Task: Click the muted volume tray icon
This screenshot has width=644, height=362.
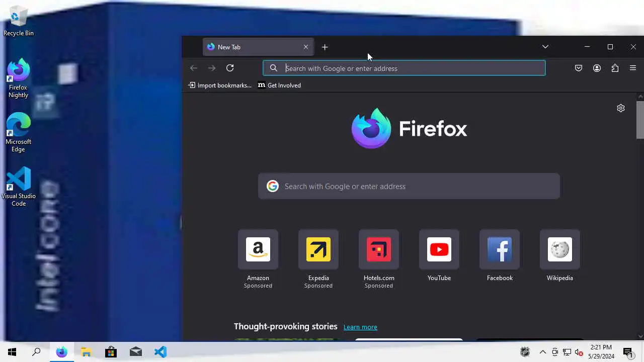Action: pos(579,352)
